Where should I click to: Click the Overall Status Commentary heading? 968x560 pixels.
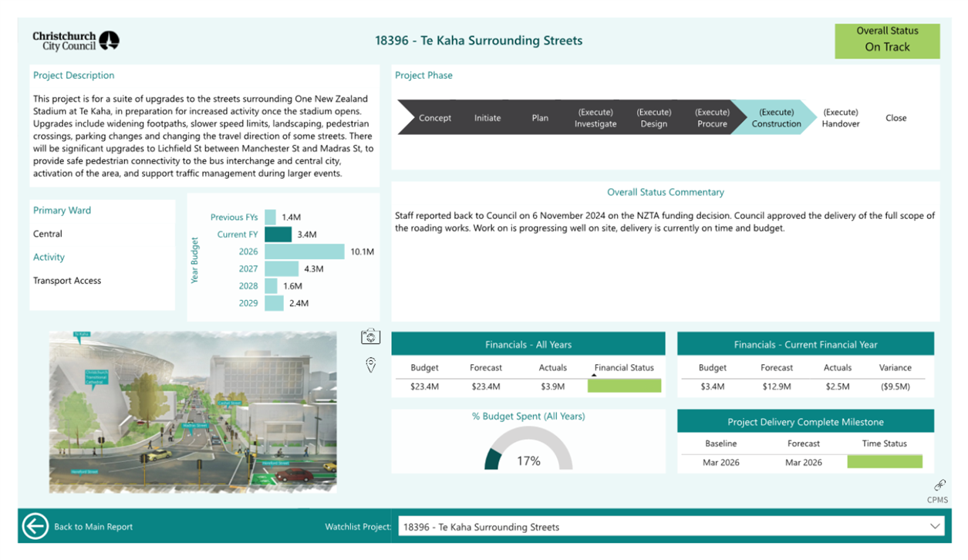(666, 192)
